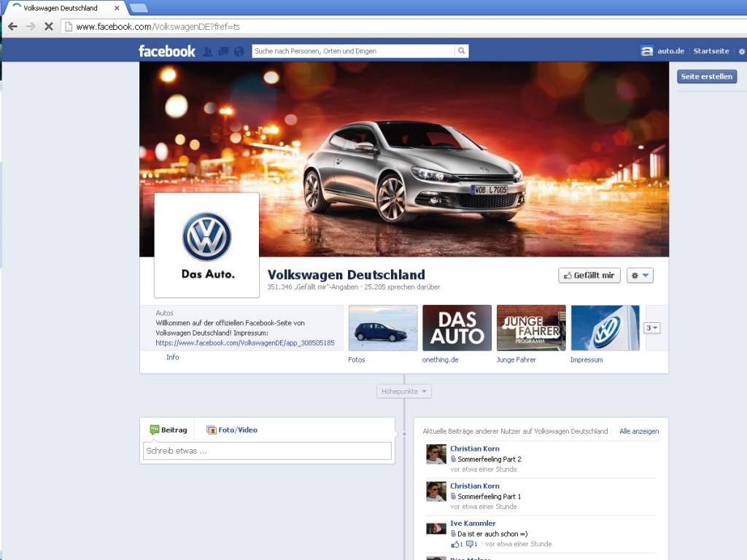Screen dimensions: 747x560
Task: Open the Impressum app URL link
Action: pos(245,343)
